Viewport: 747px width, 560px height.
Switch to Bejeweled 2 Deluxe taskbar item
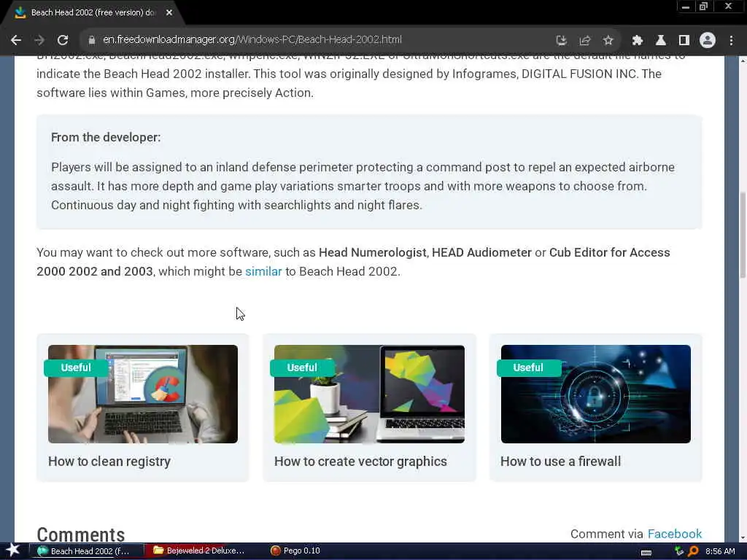click(201, 551)
